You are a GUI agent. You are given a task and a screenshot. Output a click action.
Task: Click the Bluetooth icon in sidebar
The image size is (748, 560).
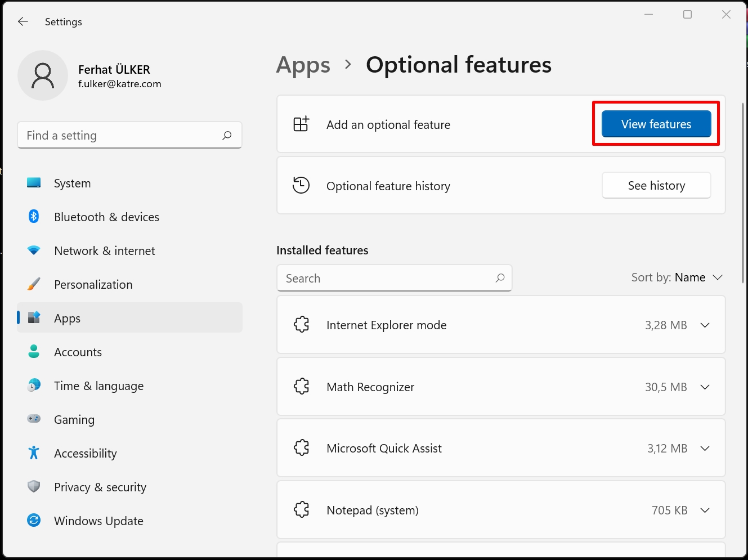point(34,216)
